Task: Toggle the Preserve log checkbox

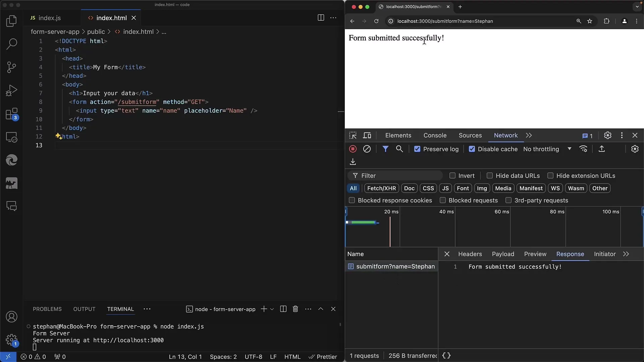Action: [417, 149]
